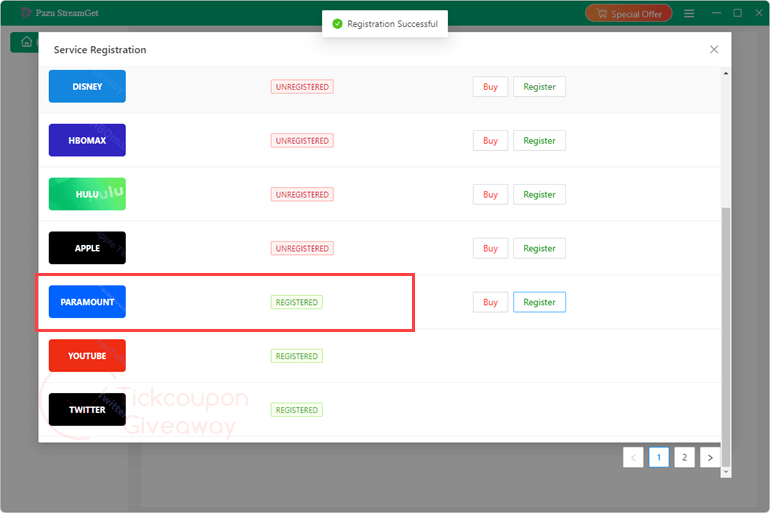Register the Hulu service
The image size is (770, 513).
coord(539,194)
